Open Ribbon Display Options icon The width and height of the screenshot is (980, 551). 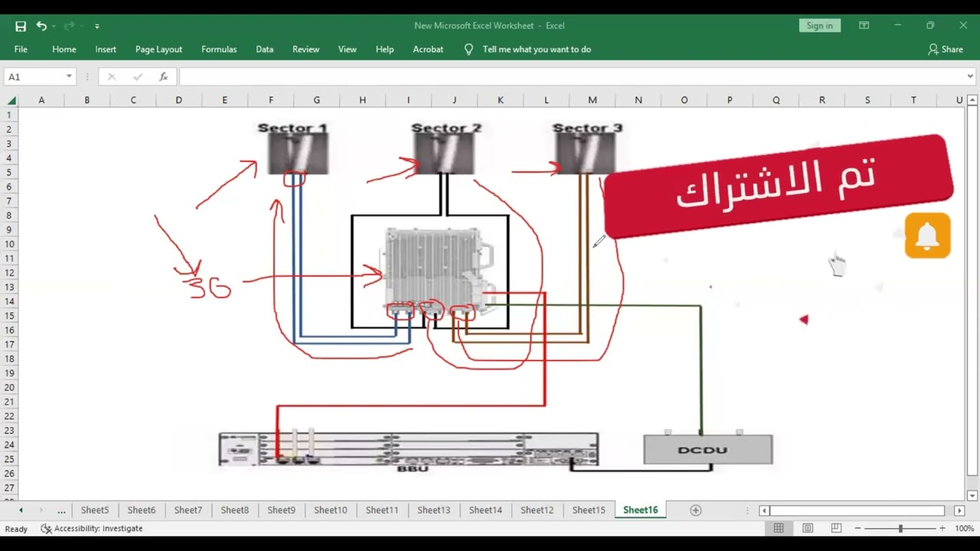[x=864, y=25]
